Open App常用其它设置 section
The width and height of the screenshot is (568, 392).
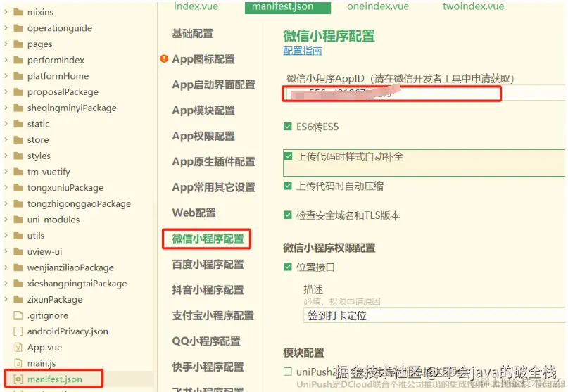pos(214,187)
